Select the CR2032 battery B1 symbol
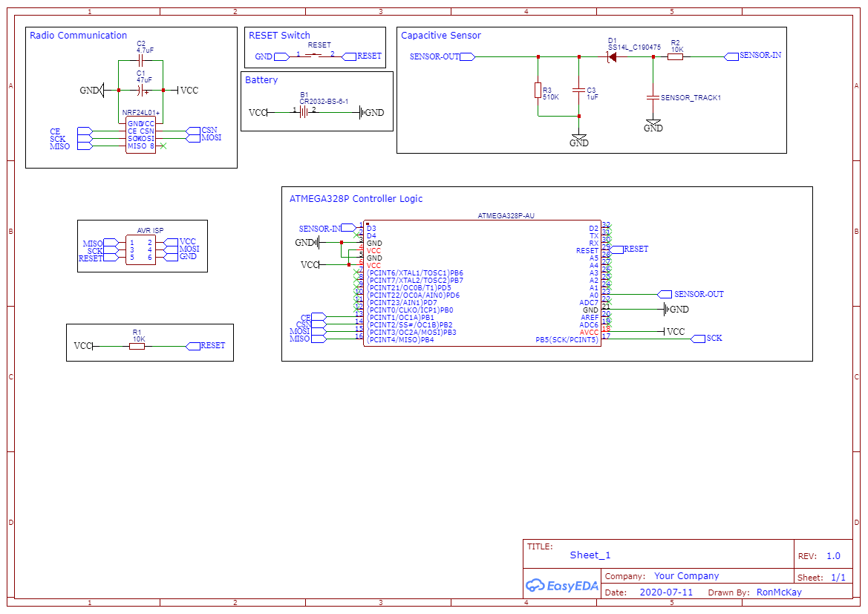Image resolution: width=868 pixels, height=614 pixels. 304,112
